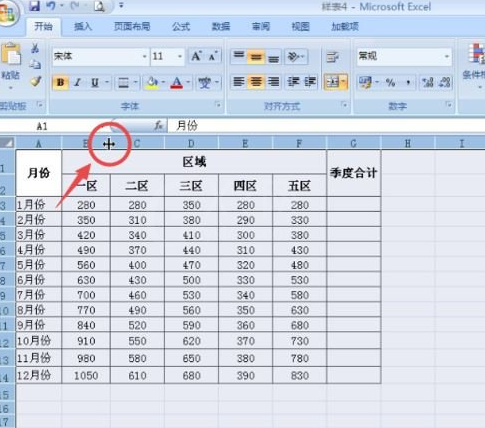Open the 字体 group dialog launcher
The image size is (485, 428).
pyautogui.click(x=218, y=105)
